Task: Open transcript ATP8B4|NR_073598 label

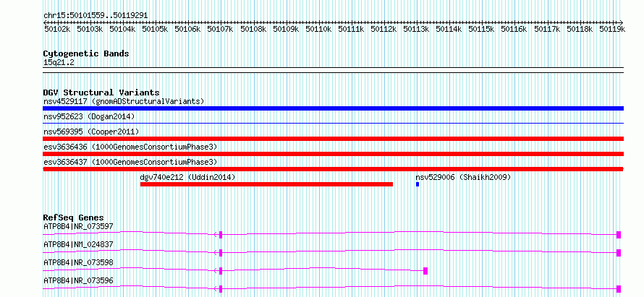Action: (x=78, y=262)
